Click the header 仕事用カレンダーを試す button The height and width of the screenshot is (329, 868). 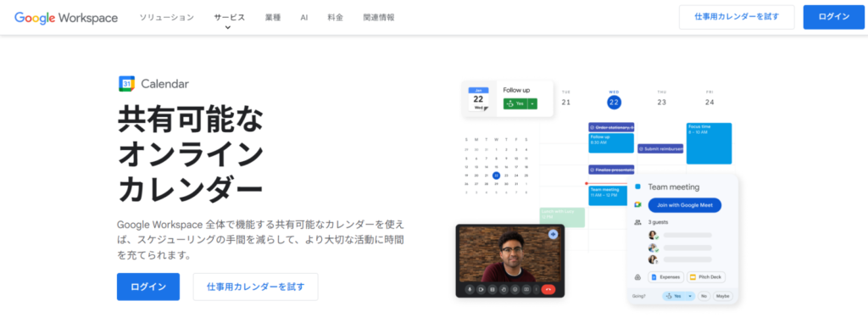pos(737,17)
